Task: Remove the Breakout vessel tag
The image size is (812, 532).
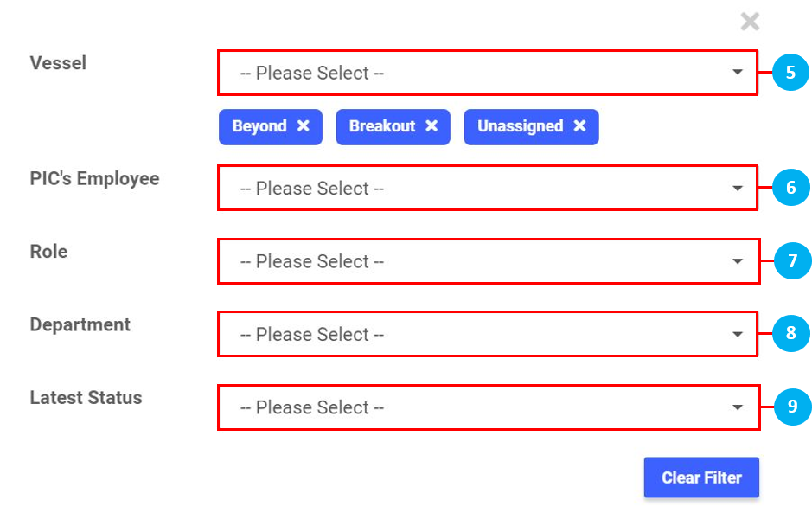Action: (432, 126)
